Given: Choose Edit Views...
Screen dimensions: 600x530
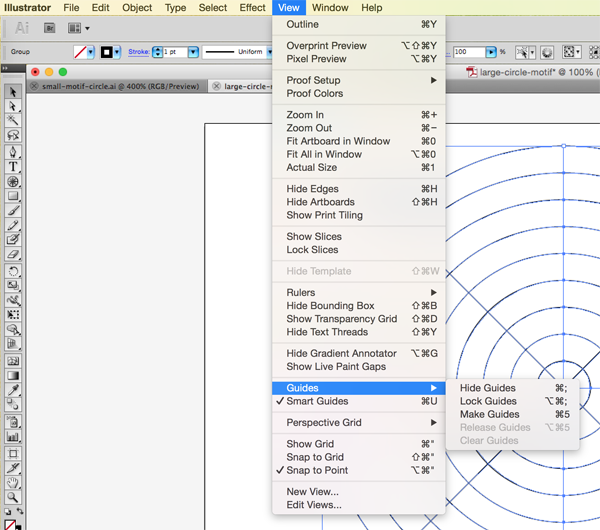Looking at the screenshot, I should click(x=359, y=505).
